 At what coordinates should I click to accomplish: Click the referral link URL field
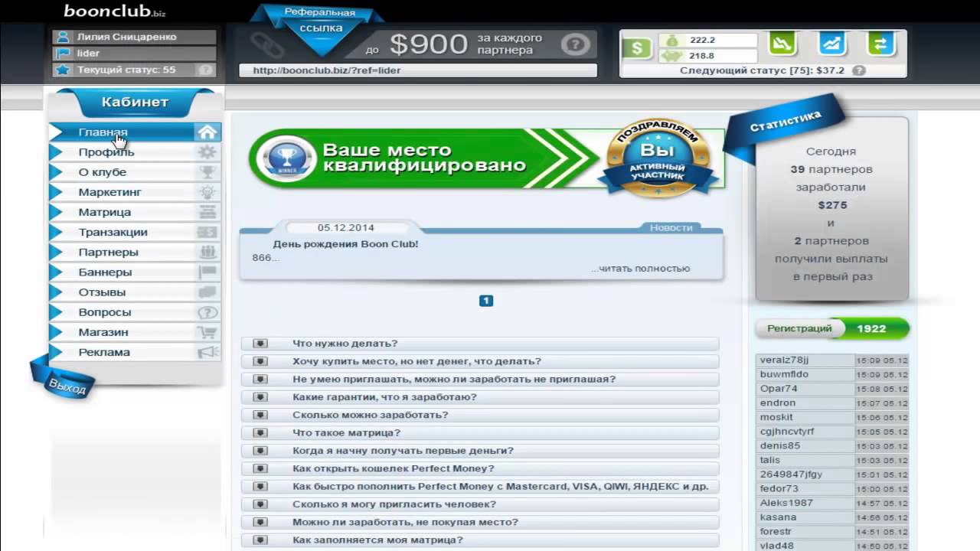point(418,70)
